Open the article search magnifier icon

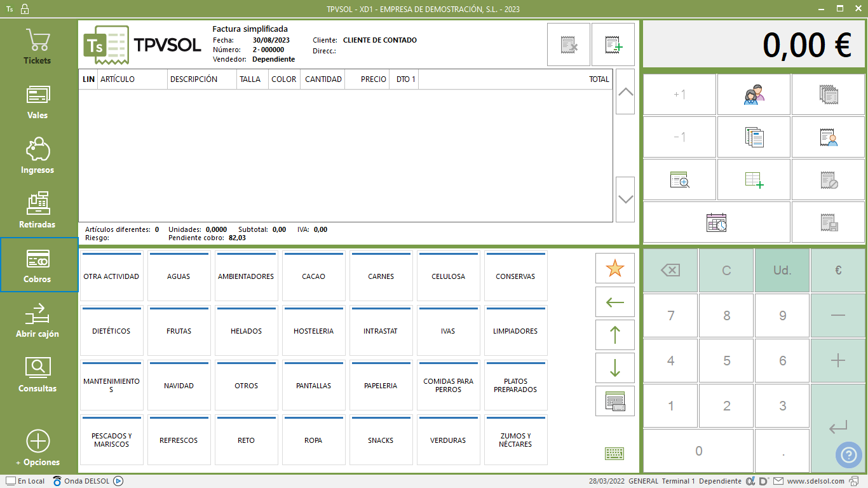pos(679,180)
